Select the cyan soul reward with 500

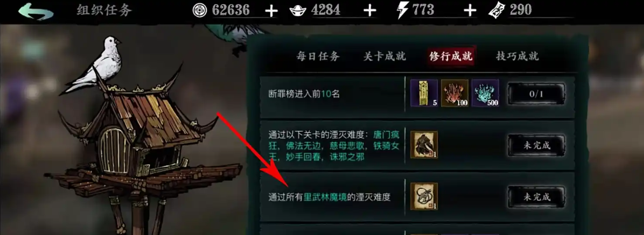click(485, 93)
